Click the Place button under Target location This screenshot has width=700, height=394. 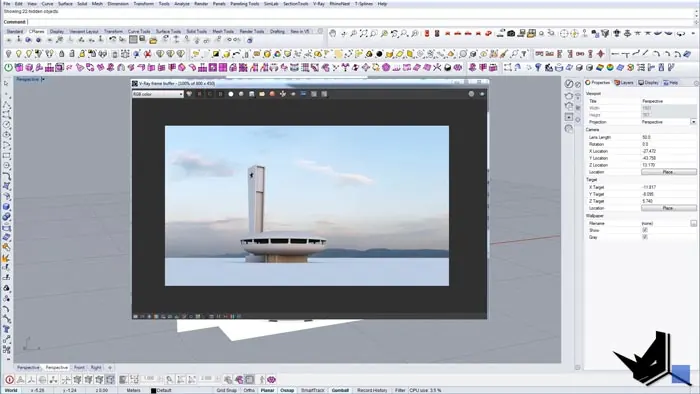tap(668, 208)
